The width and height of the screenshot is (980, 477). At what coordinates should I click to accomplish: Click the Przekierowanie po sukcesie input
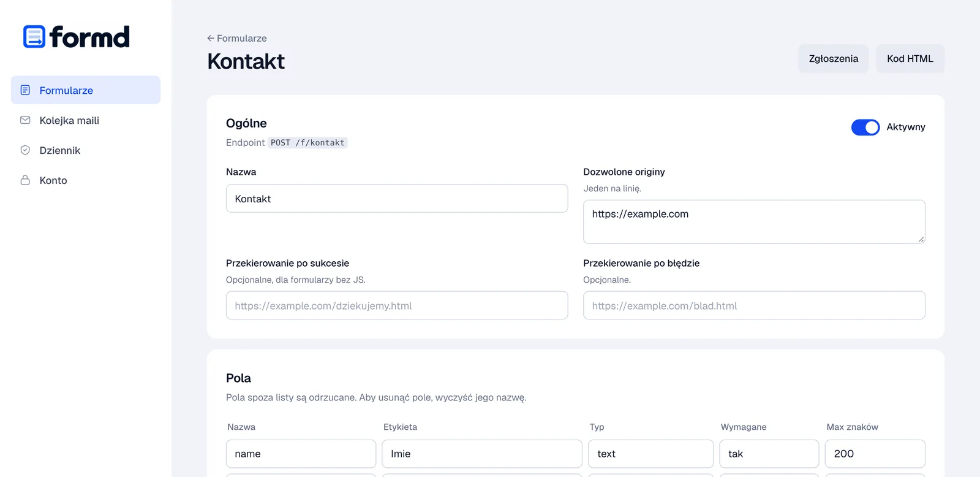[x=397, y=305]
